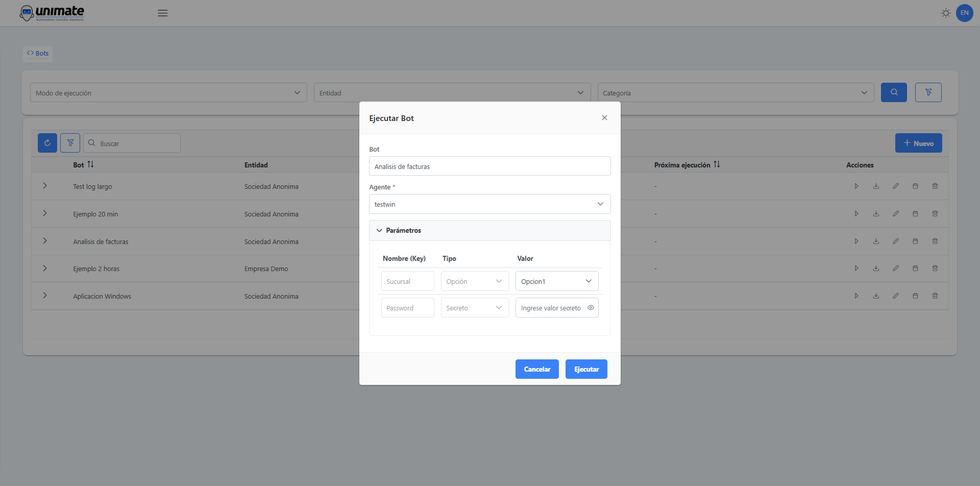This screenshot has width=980, height=486.
Task: Edit the "Ejemplo 2 horas" bot
Action: pos(896,268)
